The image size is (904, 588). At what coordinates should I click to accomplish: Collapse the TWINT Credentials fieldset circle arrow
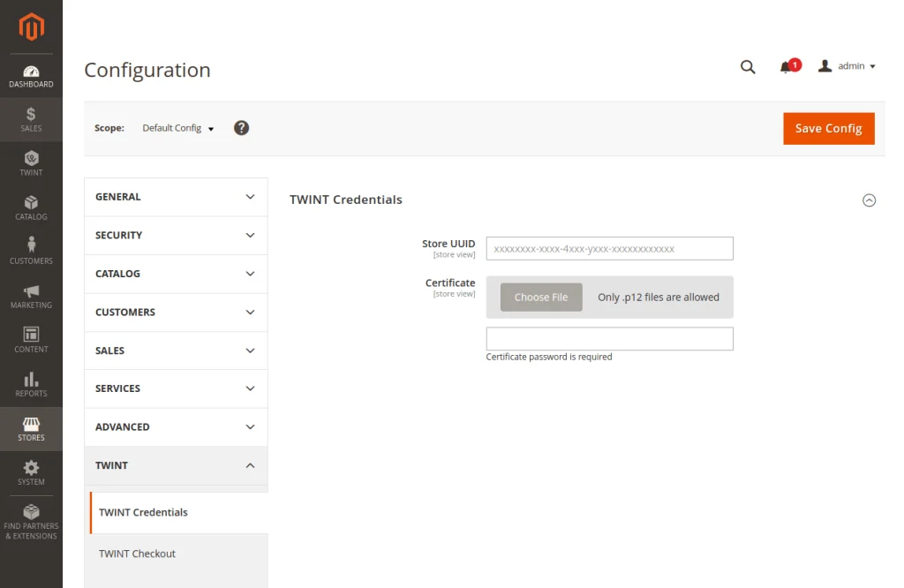(869, 200)
